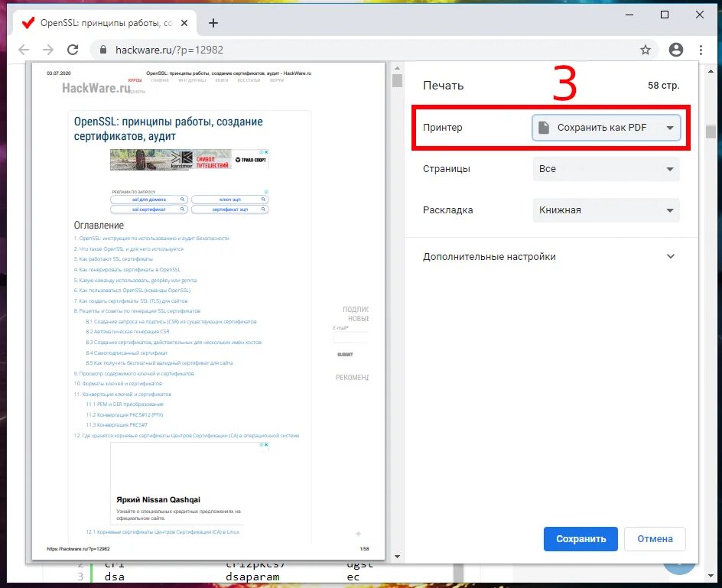Expand Дополнительные настройки section

pyautogui.click(x=551, y=256)
